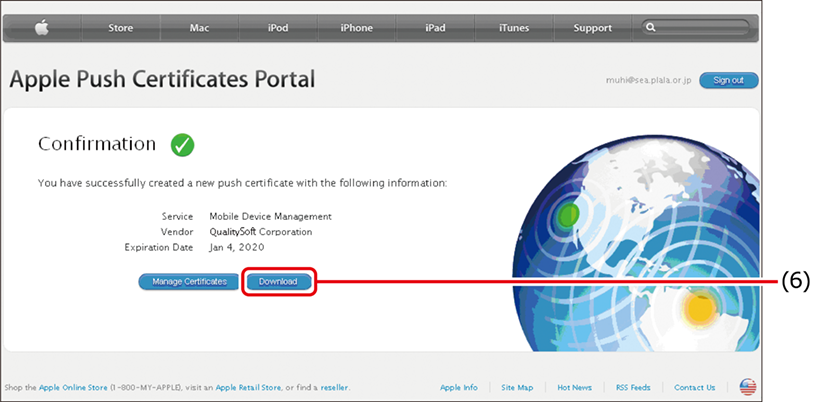The height and width of the screenshot is (402, 813).
Task: Click the Confirmation heading text
Action: click(x=97, y=144)
